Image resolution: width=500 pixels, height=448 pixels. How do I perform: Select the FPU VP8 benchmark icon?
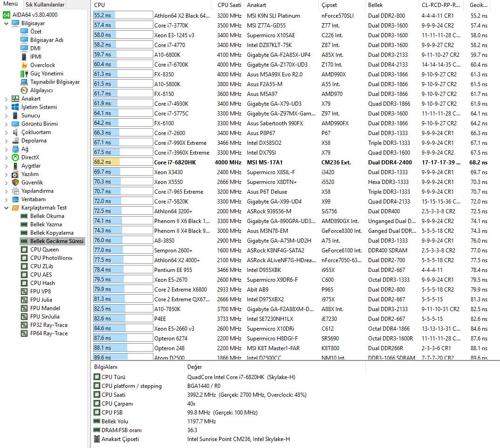pyautogui.click(x=24, y=292)
